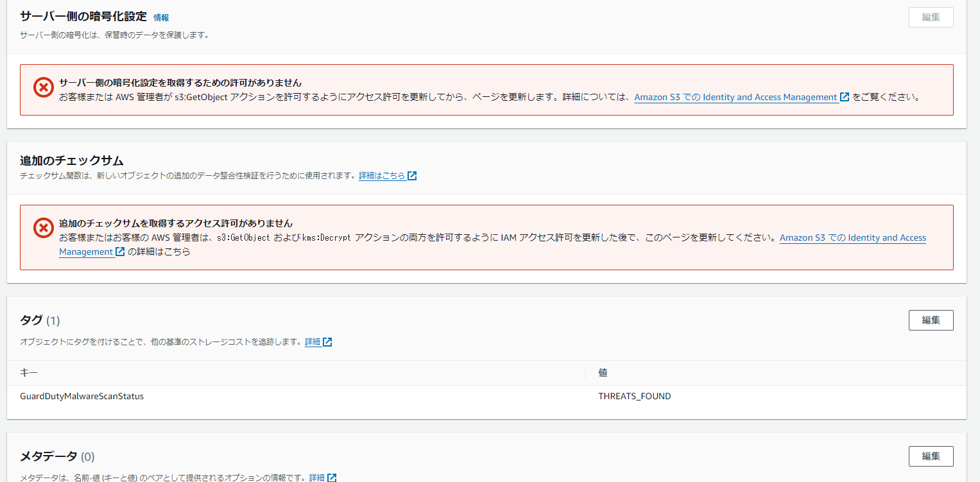Select the タグ (1) heading
Viewport: 980px width, 482px height.
pyautogui.click(x=40, y=320)
